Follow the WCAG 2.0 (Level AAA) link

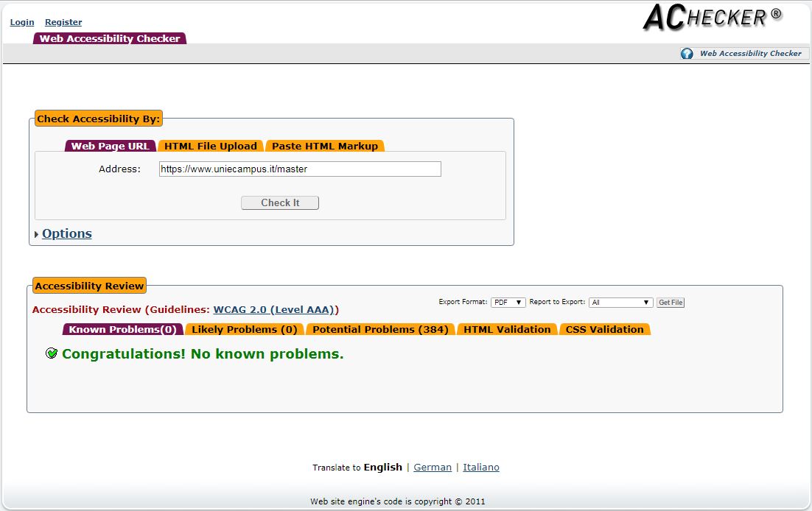tap(274, 309)
